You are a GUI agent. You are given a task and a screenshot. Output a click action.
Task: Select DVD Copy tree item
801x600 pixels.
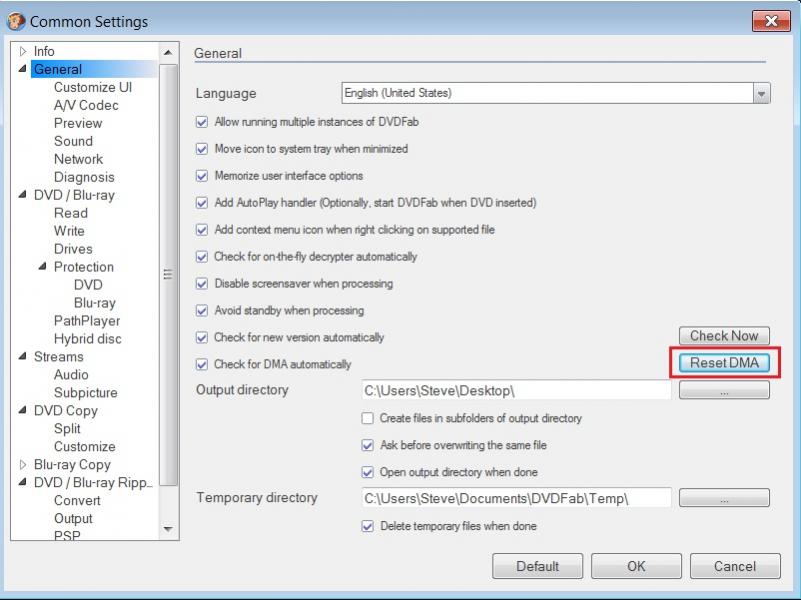point(66,411)
